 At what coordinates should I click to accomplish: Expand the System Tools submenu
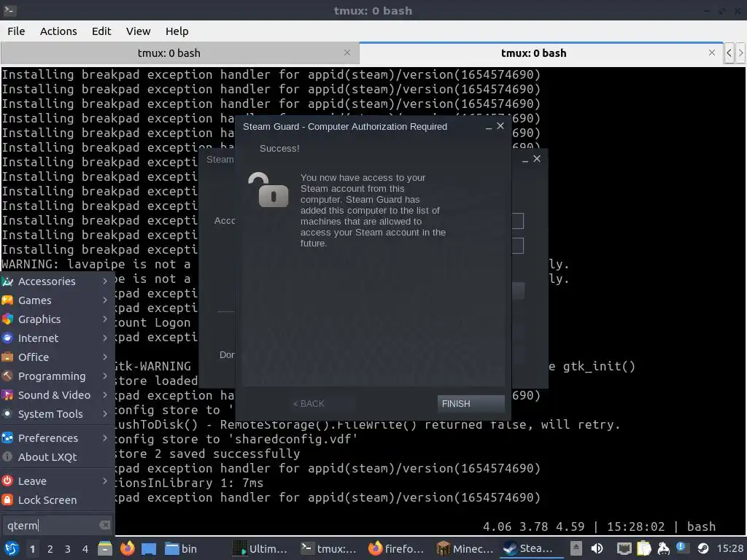[x=57, y=414]
